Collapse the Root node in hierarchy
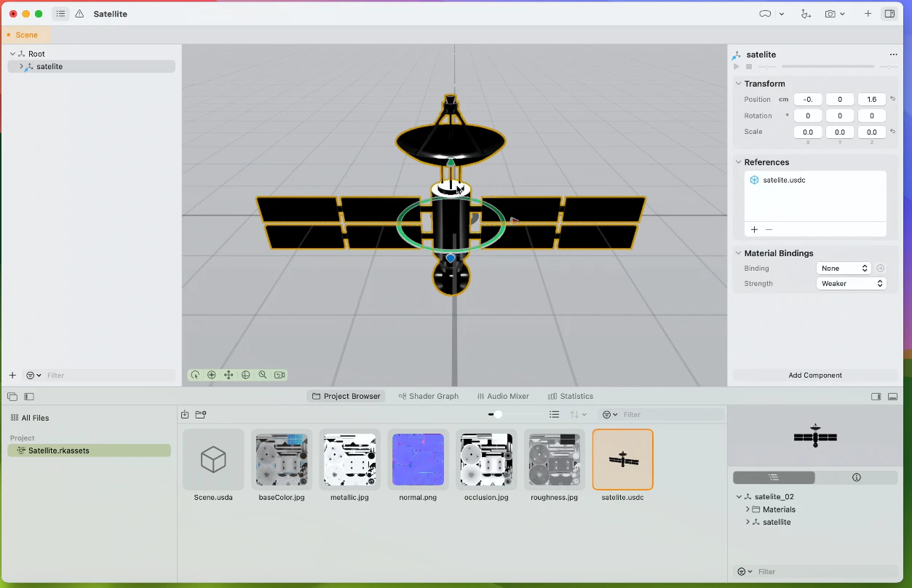Image resolution: width=912 pixels, height=588 pixels. pyautogui.click(x=12, y=54)
